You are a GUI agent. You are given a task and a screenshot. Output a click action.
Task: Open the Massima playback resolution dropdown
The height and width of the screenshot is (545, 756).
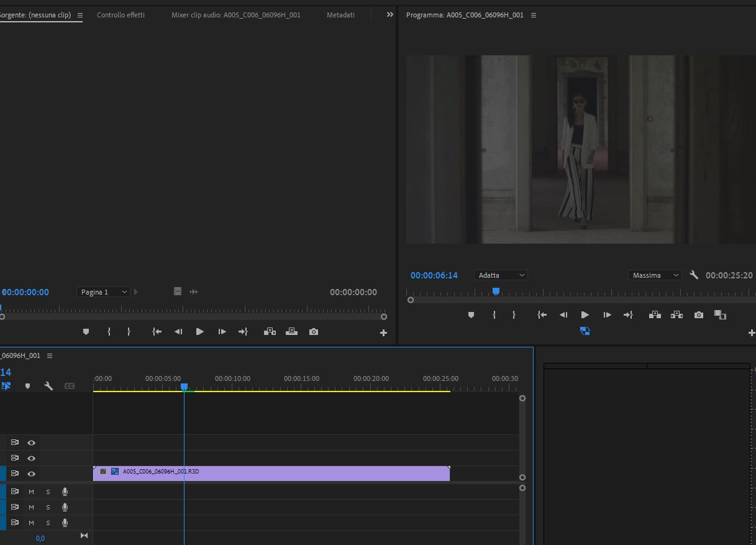point(655,275)
